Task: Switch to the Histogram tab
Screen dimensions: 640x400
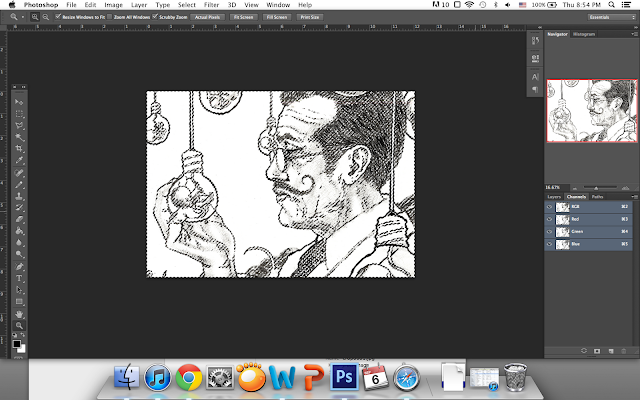Action: pos(584,34)
